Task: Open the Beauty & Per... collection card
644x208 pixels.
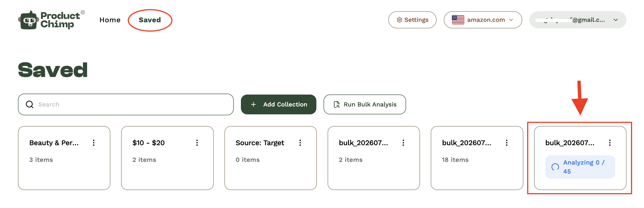Action: (64, 158)
